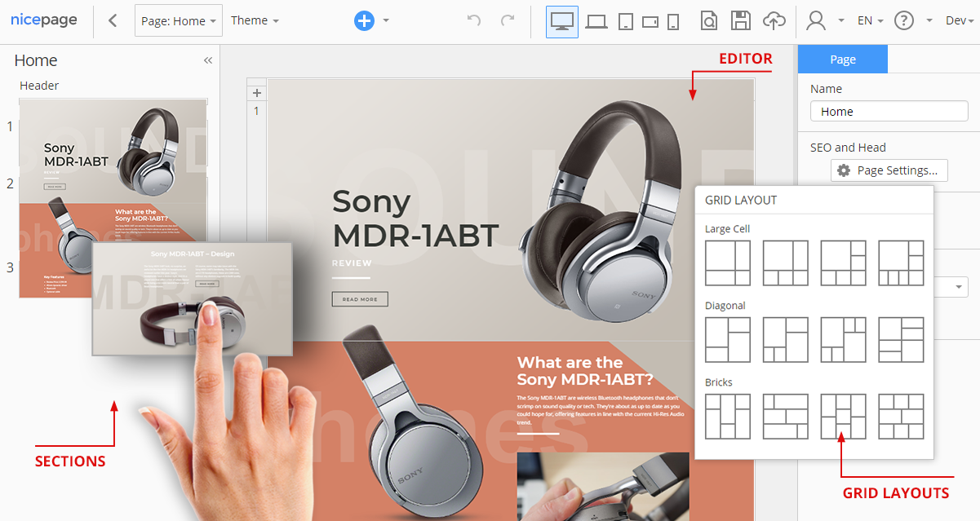Open the partially hidden combo box in right panel

coord(951,287)
